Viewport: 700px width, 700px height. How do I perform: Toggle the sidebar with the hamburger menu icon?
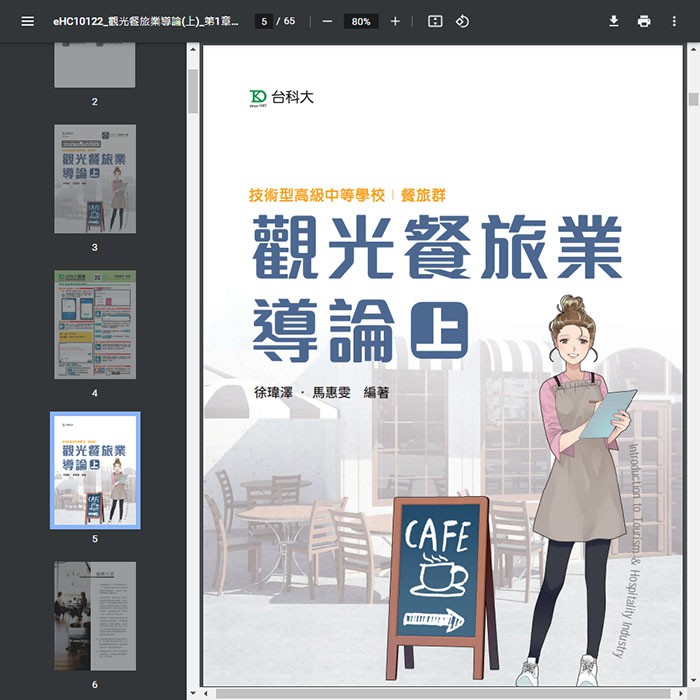click(x=27, y=21)
